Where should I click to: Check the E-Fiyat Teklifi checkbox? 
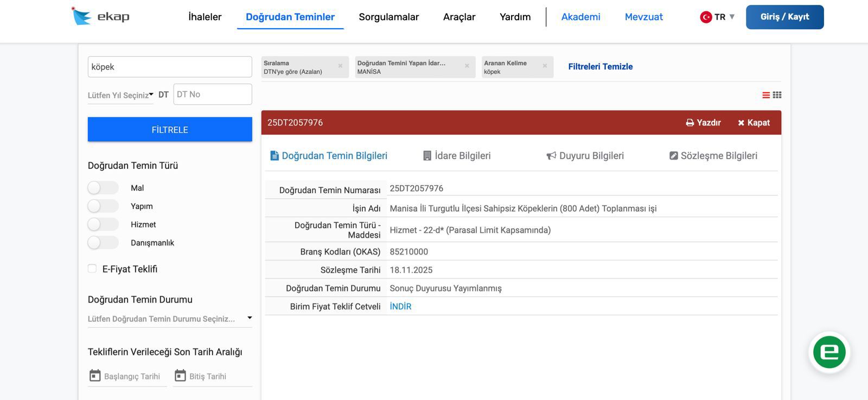(x=92, y=269)
